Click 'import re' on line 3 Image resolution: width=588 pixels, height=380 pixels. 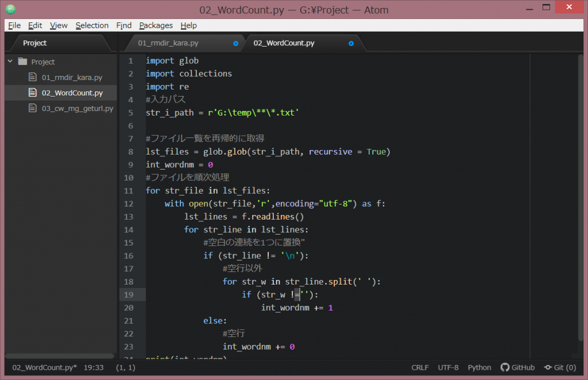167,87
